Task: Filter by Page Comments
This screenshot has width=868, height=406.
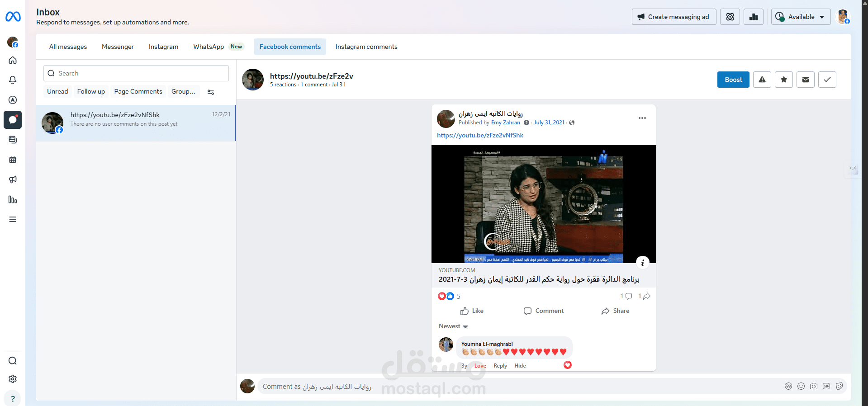Action: (x=138, y=91)
